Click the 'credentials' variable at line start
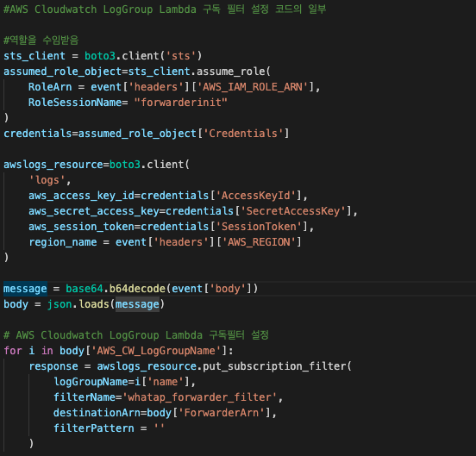This screenshot has width=476, height=456. [38, 134]
